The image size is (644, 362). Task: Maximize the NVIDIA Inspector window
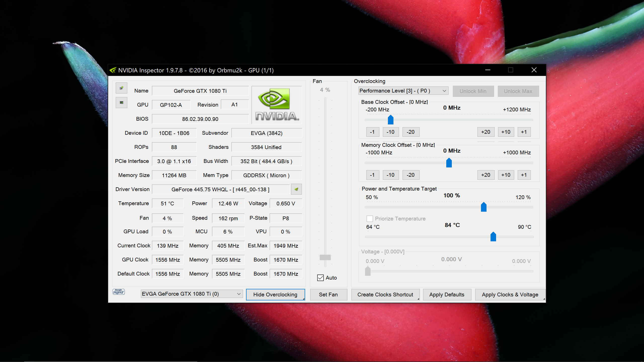[x=510, y=70]
